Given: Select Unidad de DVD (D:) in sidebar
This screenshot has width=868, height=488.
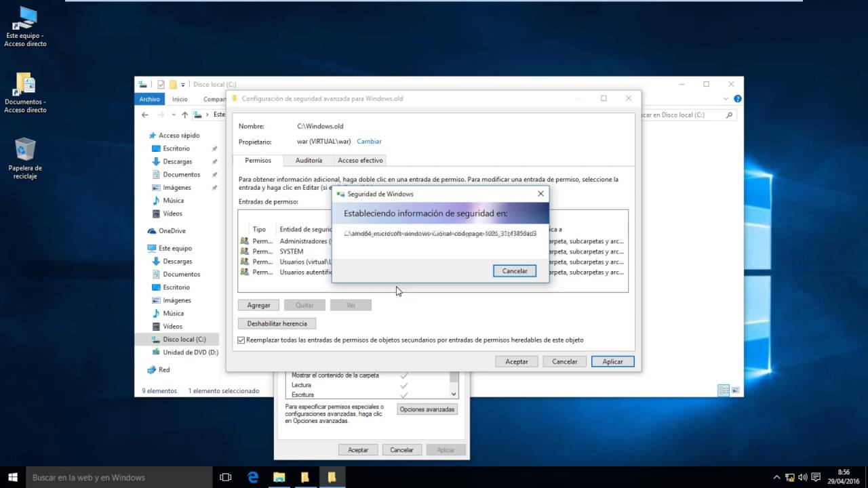Looking at the screenshot, I should [x=185, y=352].
